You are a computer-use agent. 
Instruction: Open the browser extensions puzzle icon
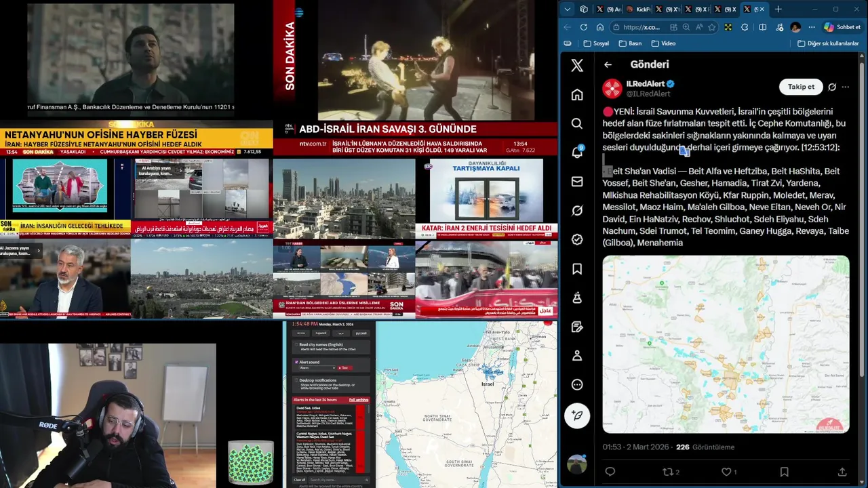745,27
